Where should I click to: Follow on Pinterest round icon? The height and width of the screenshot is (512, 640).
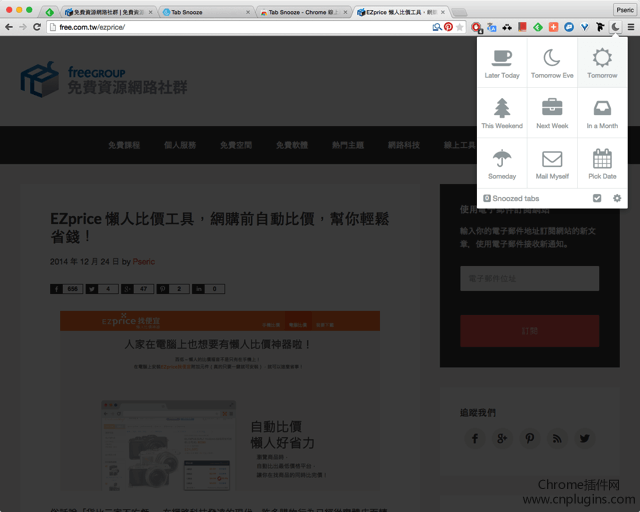[x=529, y=439]
